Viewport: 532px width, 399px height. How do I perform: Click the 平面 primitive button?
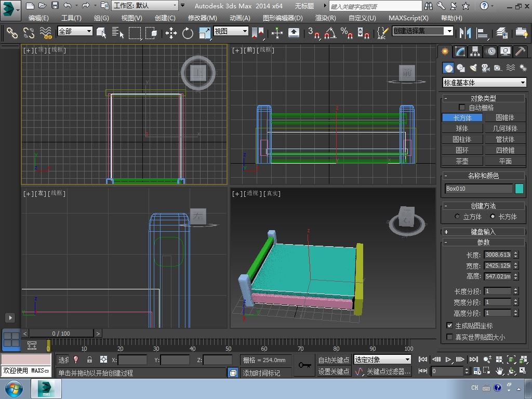tap(505, 161)
